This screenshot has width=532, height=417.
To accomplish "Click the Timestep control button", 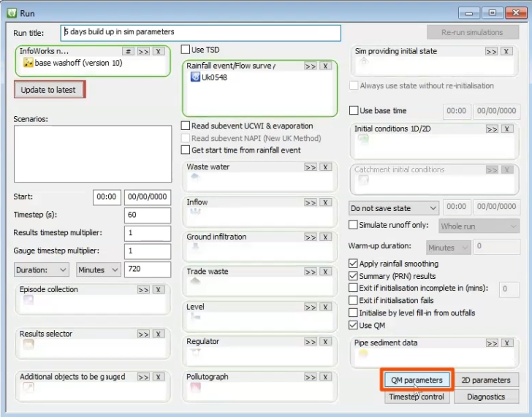I will tap(417, 397).
